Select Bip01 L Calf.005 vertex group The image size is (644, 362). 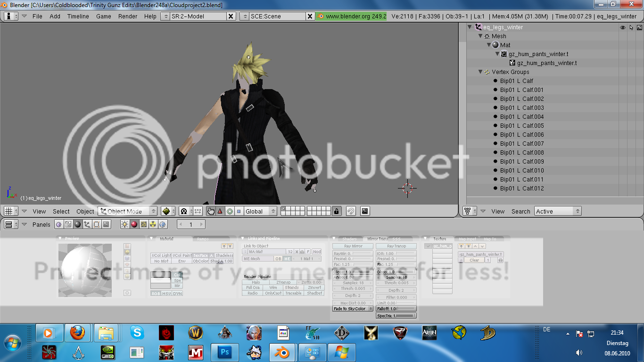tap(522, 126)
